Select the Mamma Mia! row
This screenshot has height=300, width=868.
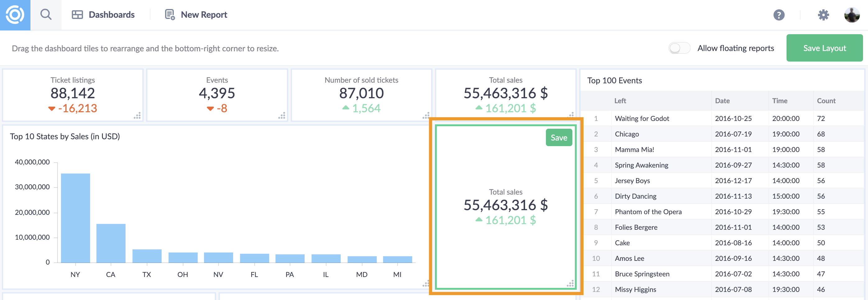point(722,149)
